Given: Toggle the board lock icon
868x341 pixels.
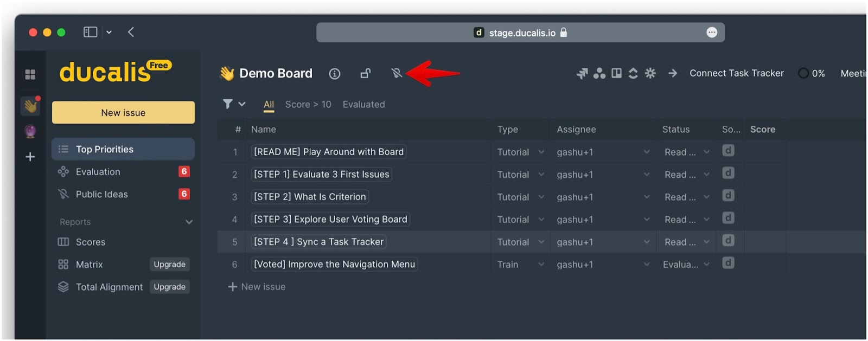Looking at the screenshot, I should pyautogui.click(x=366, y=73).
